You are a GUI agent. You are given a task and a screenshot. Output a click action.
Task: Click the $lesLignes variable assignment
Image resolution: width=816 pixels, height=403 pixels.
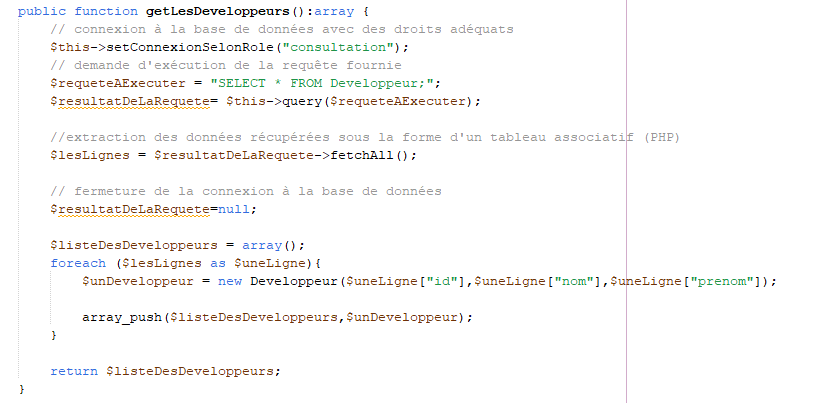coord(90,155)
